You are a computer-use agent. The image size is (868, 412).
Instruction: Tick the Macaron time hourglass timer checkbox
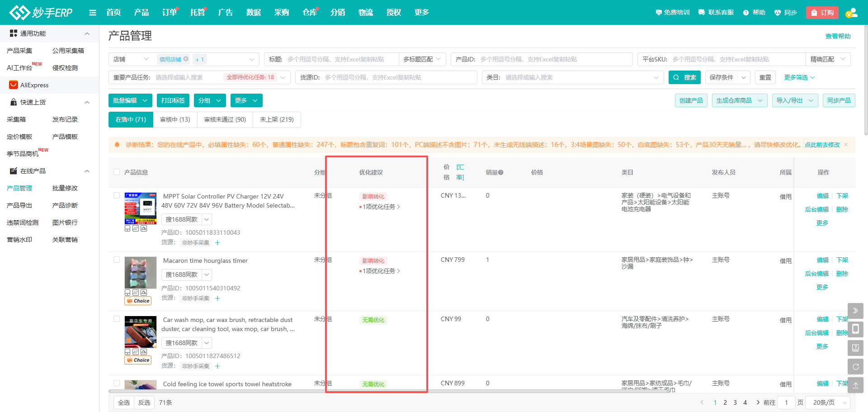click(x=117, y=260)
